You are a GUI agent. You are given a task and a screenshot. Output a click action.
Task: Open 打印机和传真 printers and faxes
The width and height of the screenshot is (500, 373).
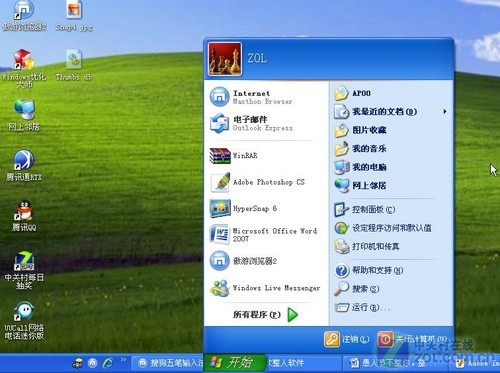tap(391, 247)
